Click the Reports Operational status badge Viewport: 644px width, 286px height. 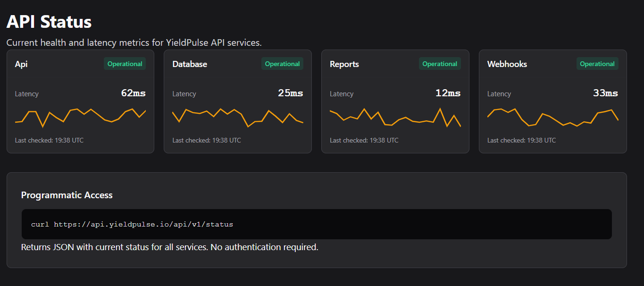coord(440,64)
